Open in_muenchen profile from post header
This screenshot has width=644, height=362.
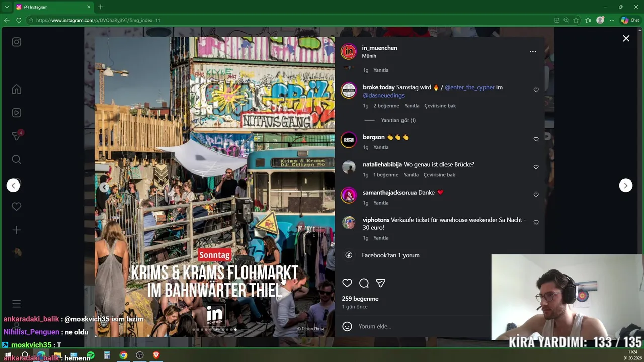pyautogui.click(x=379, y=48)
